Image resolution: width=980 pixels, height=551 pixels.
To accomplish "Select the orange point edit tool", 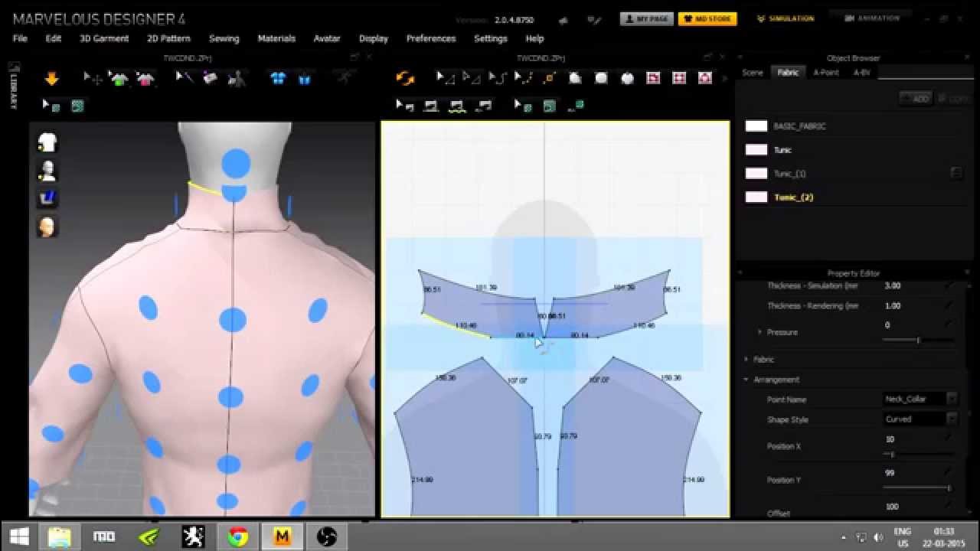I will point(550,78).
